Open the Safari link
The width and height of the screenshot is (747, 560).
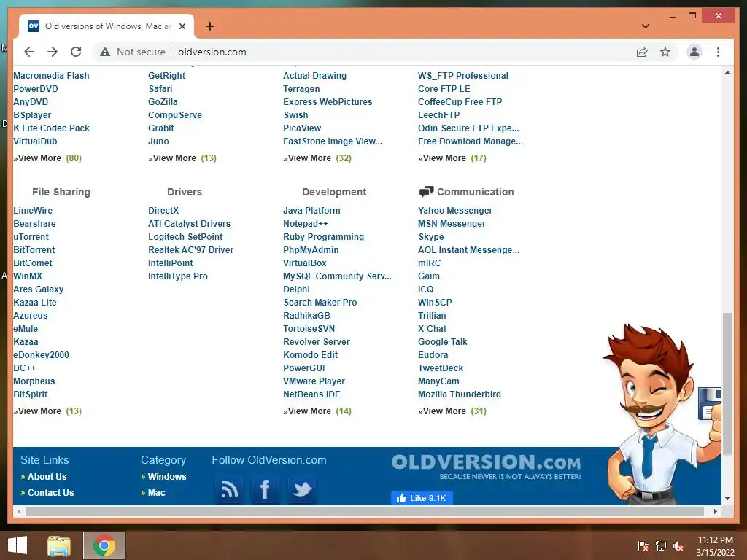pos(160,88)
